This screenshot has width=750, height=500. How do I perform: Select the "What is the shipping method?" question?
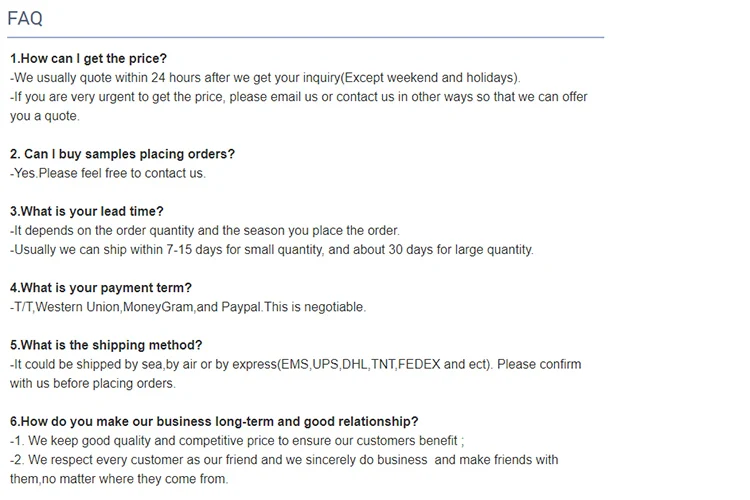coord(106,345)
